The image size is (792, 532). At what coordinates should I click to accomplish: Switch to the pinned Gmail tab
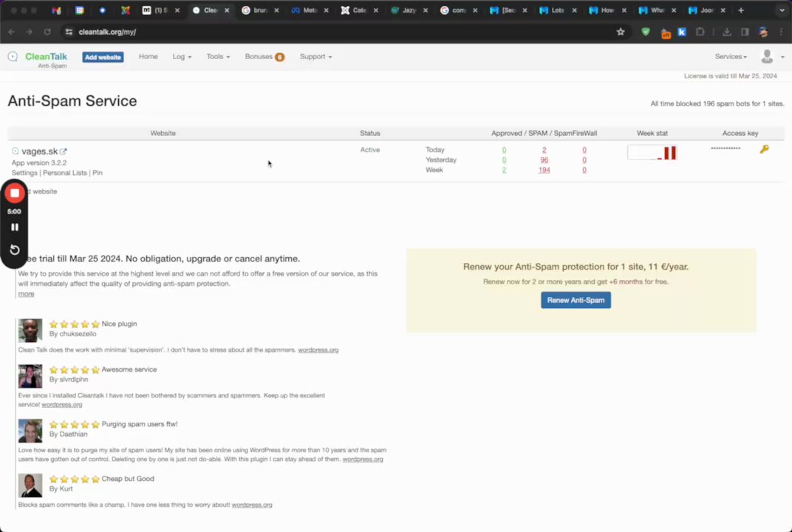[57, 10]
